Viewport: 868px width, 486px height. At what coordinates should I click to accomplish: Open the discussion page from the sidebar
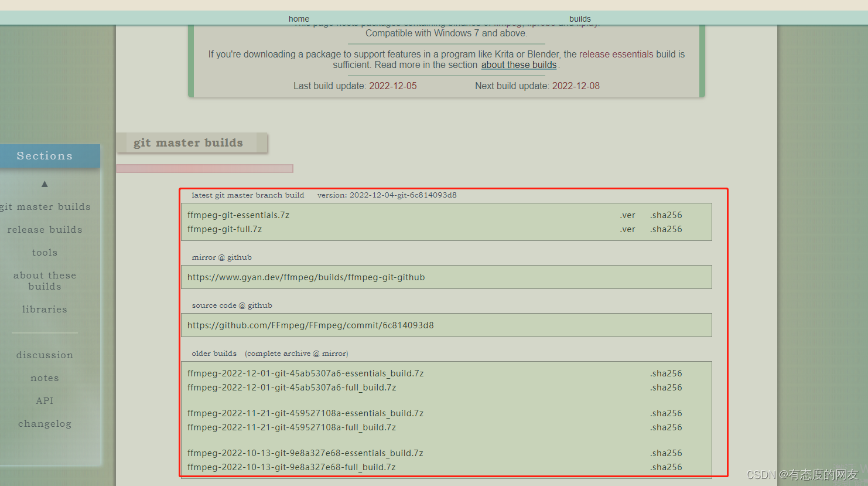[45, 355]
